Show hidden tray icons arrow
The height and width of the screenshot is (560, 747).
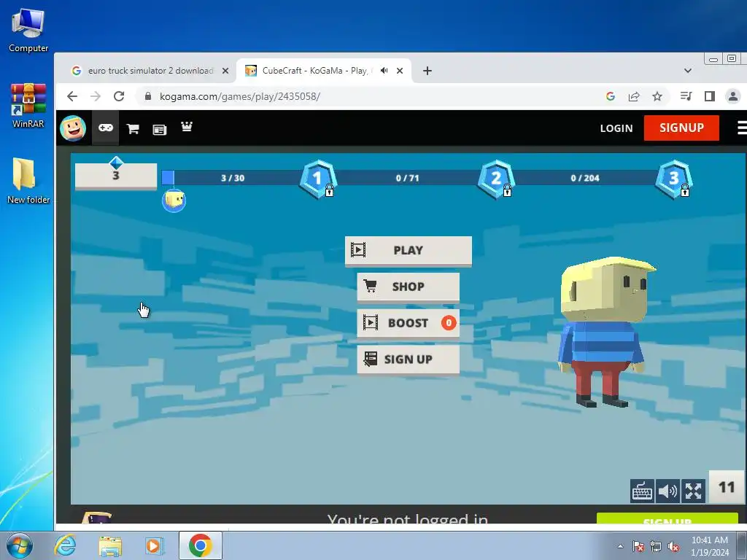(620, 546)
